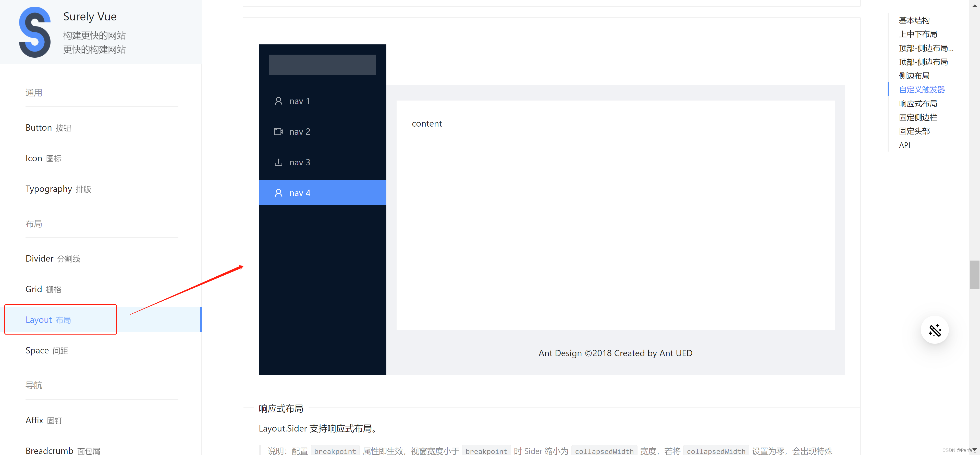The width and height of the screenshot is (980, 455).
Task: Click the scrollbar up arrow
Action: coord(974,5)
